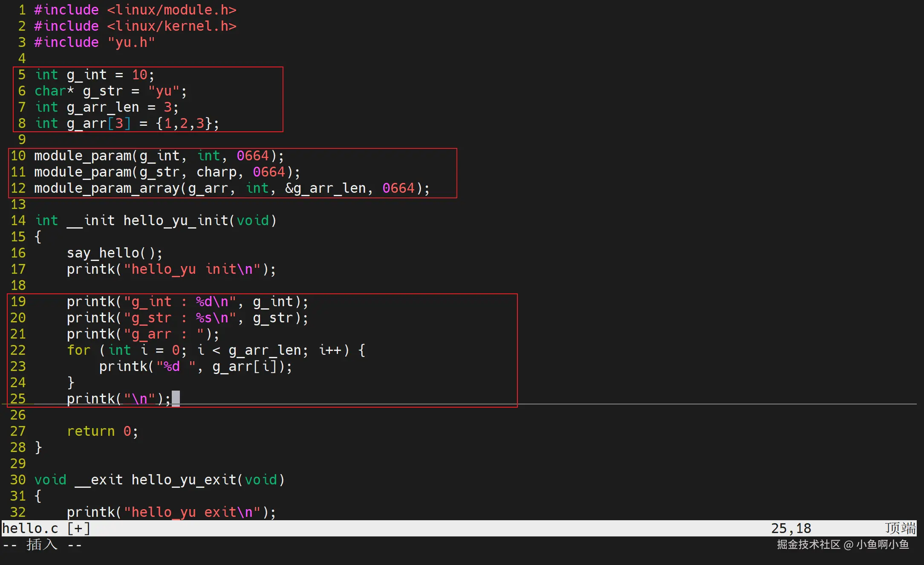Click the block cursor on line 25
Viewport: 924px width, 565px height.
tap(176, 399)
